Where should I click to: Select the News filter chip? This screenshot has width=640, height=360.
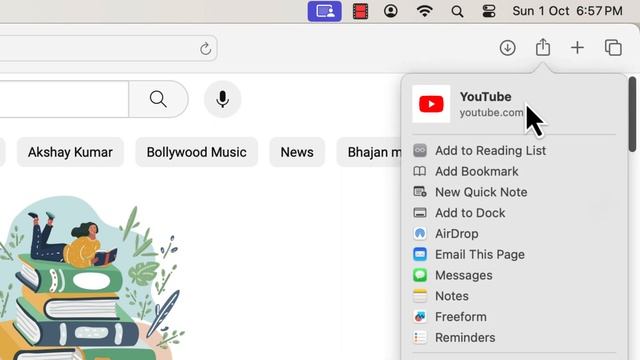tap(297, 152)
